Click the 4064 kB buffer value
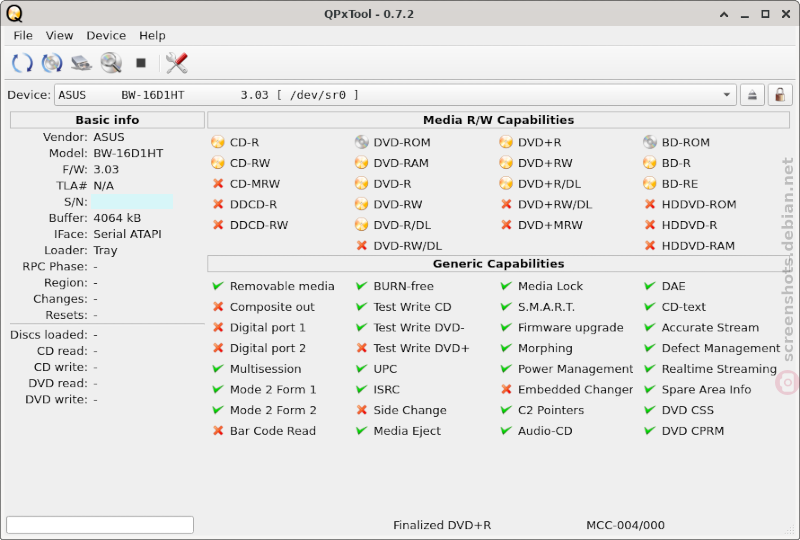The height and width of the screenshot is (540, 800). tap(117, 218)
